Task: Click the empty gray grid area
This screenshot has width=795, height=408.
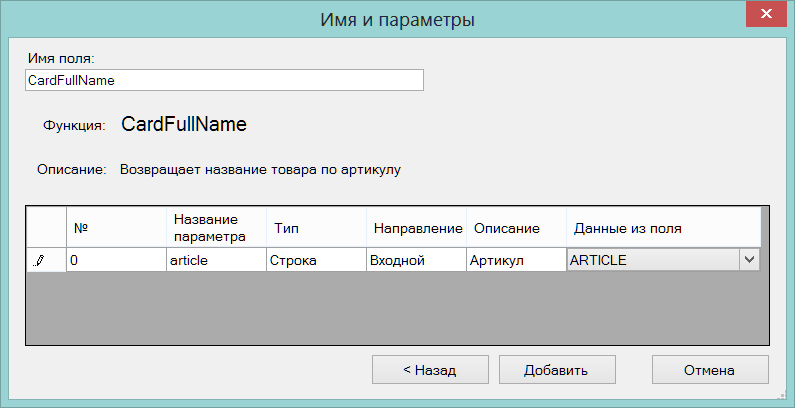Action: pos(398,308)
